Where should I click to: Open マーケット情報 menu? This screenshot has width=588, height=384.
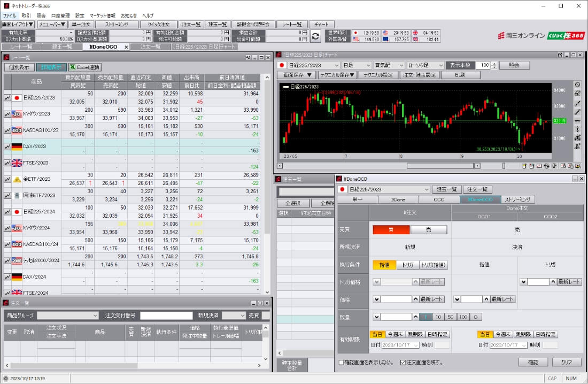coord(103,16)
